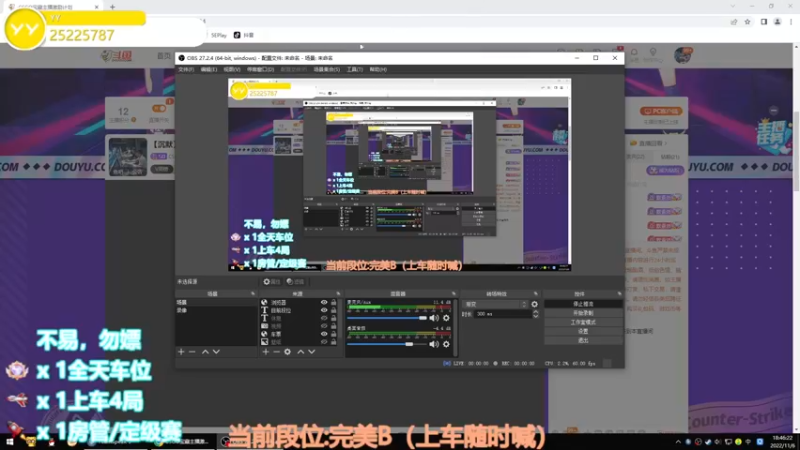Adjust the 麦克风/Aux volume slider

coord(387,318)
